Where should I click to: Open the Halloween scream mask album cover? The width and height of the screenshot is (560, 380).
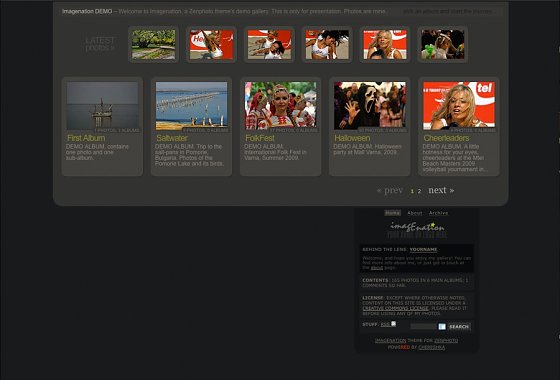point(370,105)
